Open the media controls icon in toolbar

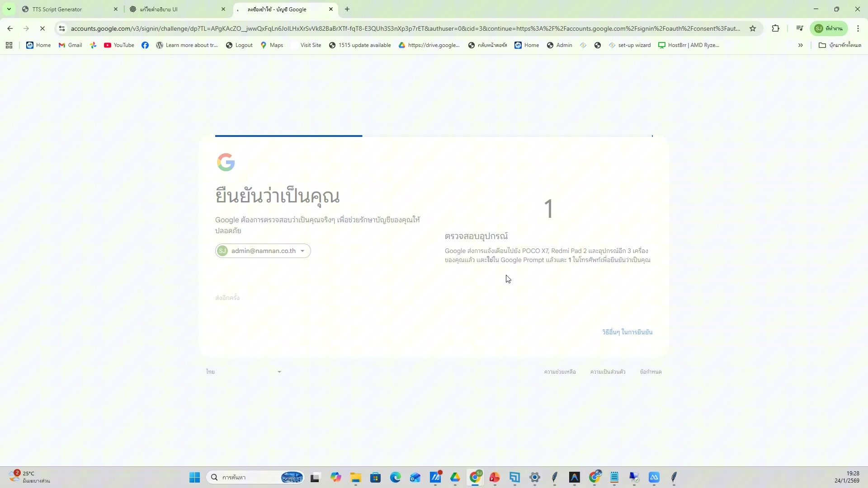pos(799,28)
